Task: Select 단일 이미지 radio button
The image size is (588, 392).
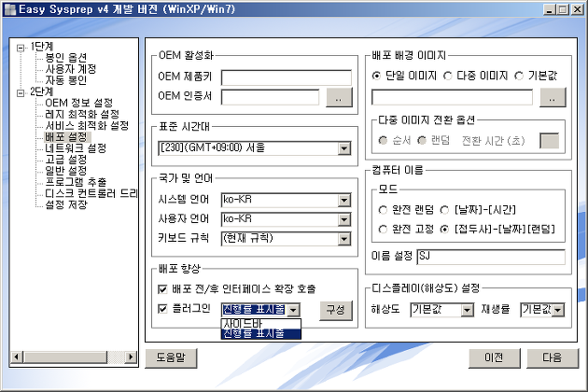Action: pos(376,77)
